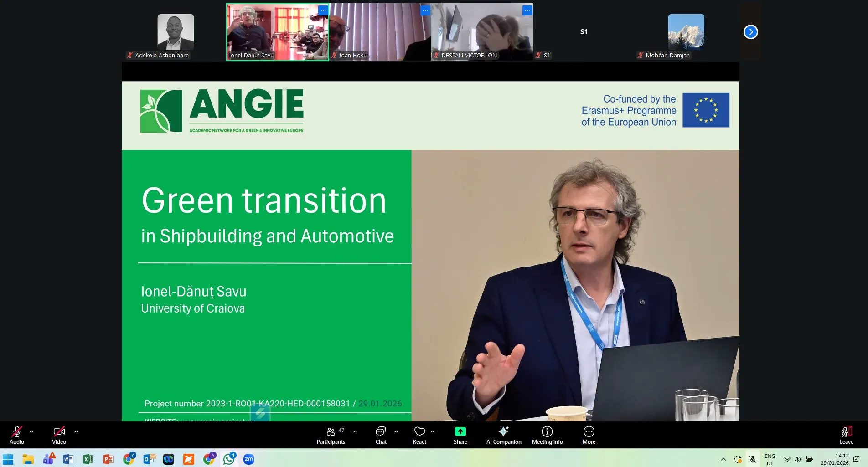Viewport: 868px width, 467px height.
Task: Unmute the microphone with Audio
Action: click(17, 435)
